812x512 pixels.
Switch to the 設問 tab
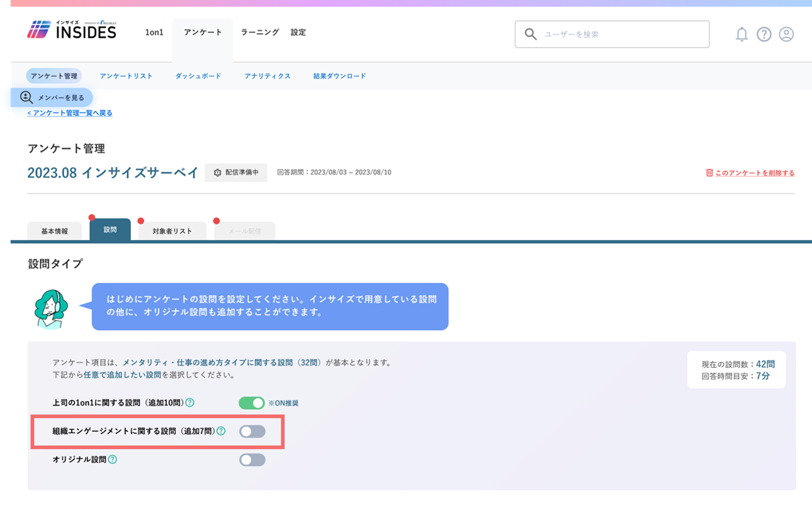[x=110, y=230]
